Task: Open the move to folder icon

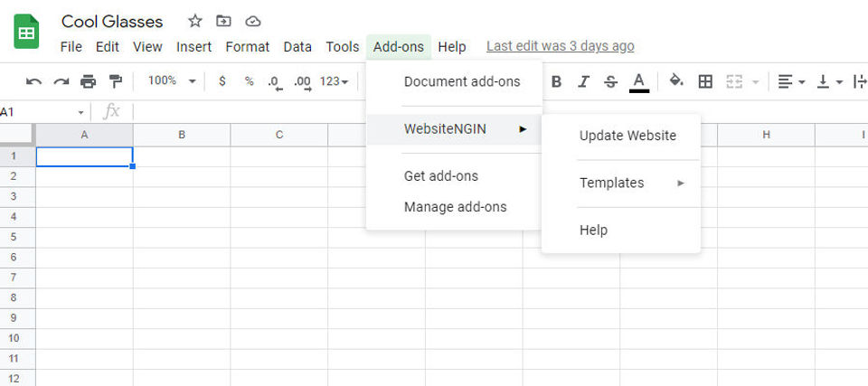Action: (x=223, y=22)
